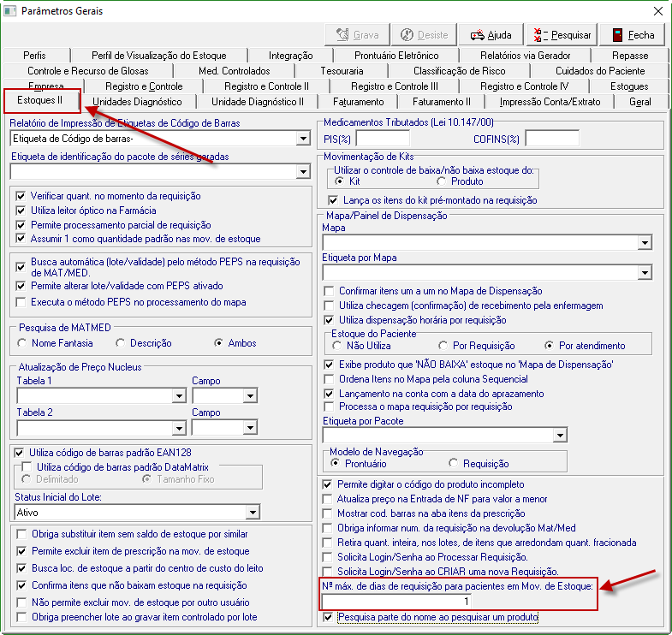This screenshot has height=635, width=672.
Task: Uncheck Utiliza leitor óptico na Farmácia
Action: coord(21,211)
